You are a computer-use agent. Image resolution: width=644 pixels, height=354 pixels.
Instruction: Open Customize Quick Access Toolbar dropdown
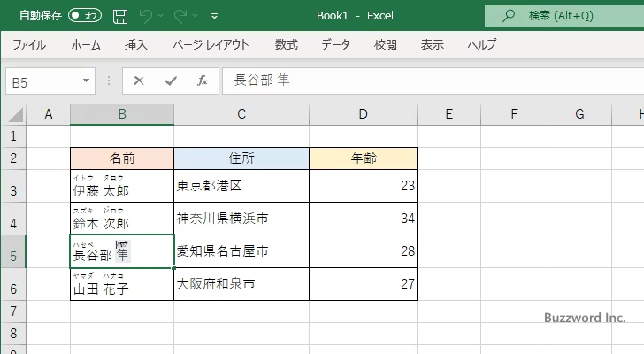coord(214,17)
